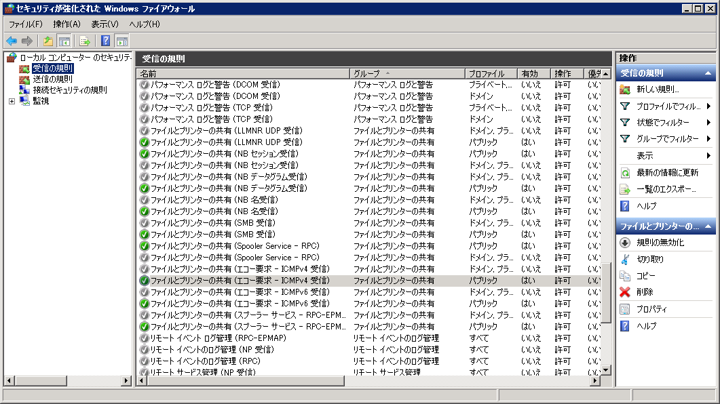Viewport: 720px width, 404px height.
Task: Click tree pane horizontal scrollbar left arrow
Action: tap(9, 381)
